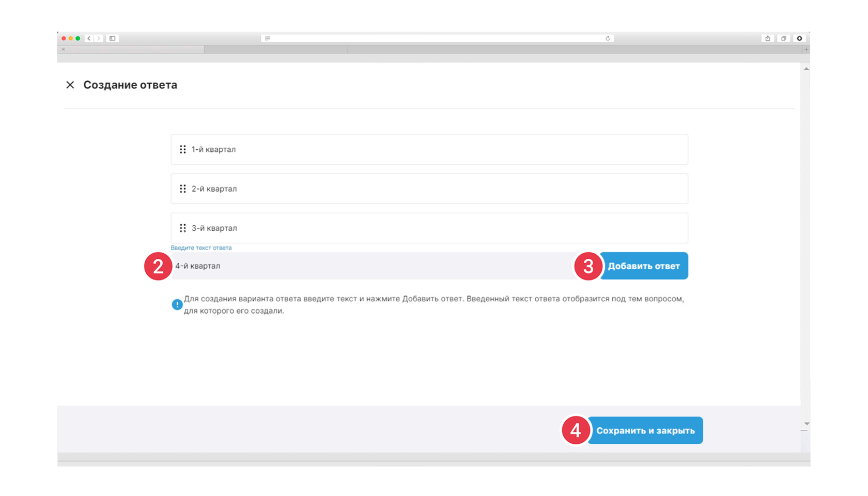Select the 1-й квартал answer row
The width and height of the screenshot is (868, 496).
(x=429, y=149)
